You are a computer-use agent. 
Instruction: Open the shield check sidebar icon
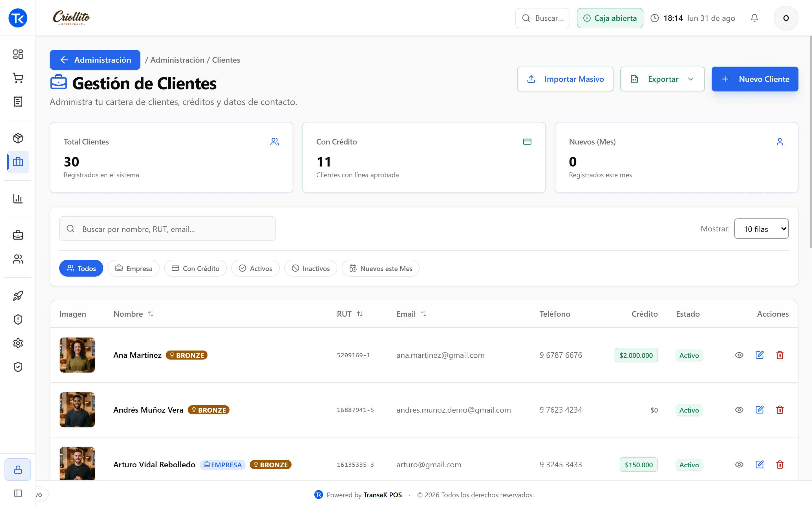(x=18, y=367)
